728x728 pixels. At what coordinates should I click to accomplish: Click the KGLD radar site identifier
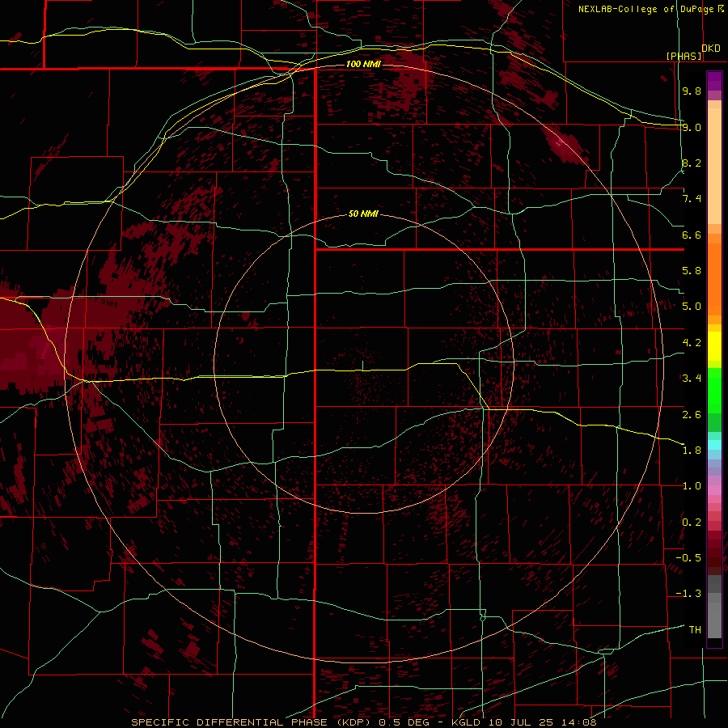[467, 722]
